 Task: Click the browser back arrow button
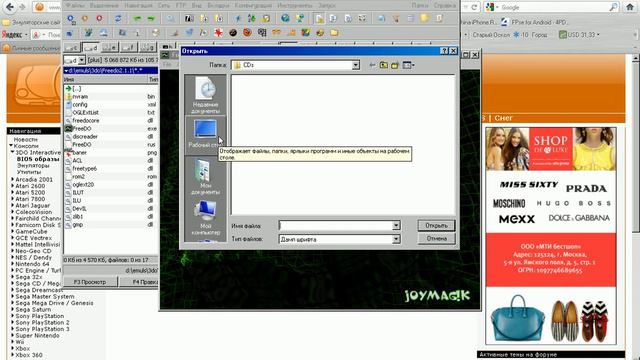pyautogui.click(x=10, y=7)
